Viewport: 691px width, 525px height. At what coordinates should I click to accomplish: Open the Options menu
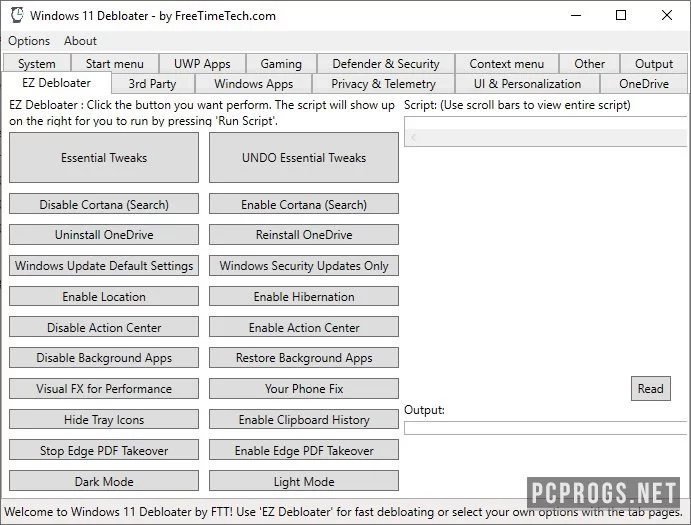29,41
